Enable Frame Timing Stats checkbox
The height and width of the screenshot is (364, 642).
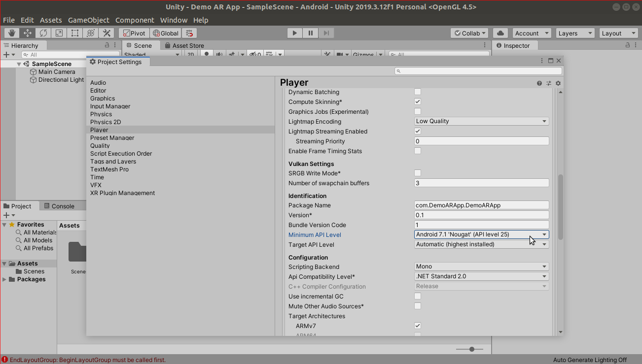(x=418, y=151)
